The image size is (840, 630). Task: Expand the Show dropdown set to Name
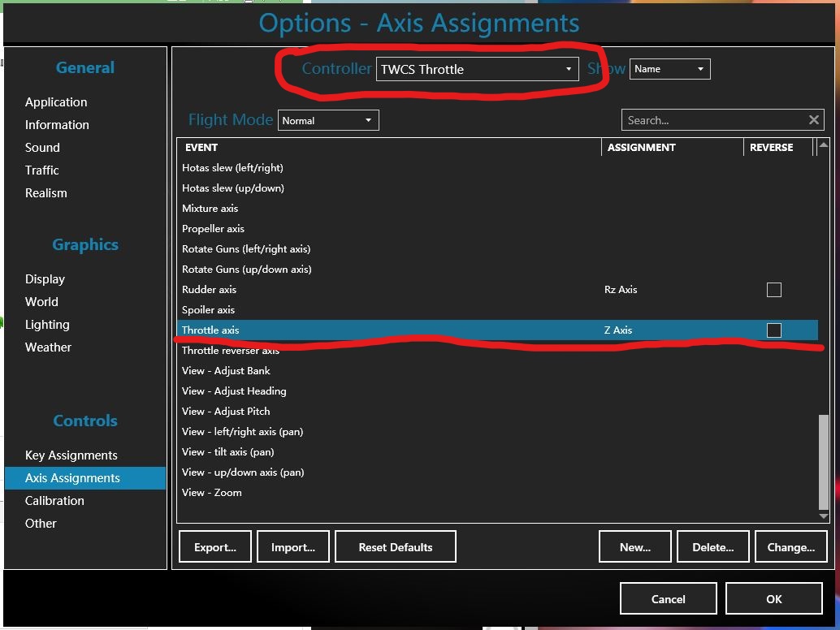[669, 69]
